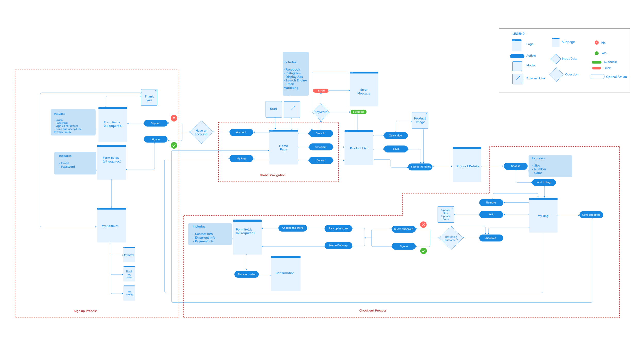644x347 pixels.
Task: Open the Home Page node
Action: click(x=283, y=147)
